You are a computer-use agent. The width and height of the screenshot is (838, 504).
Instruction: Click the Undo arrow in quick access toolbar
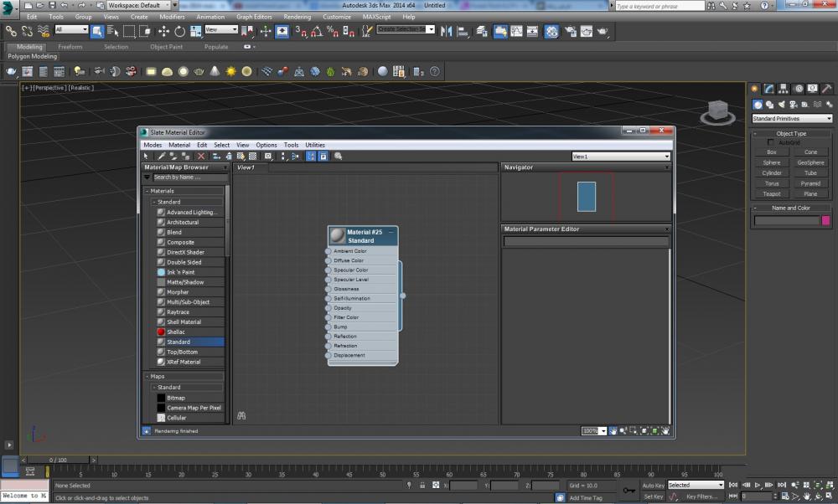point(65,5)
